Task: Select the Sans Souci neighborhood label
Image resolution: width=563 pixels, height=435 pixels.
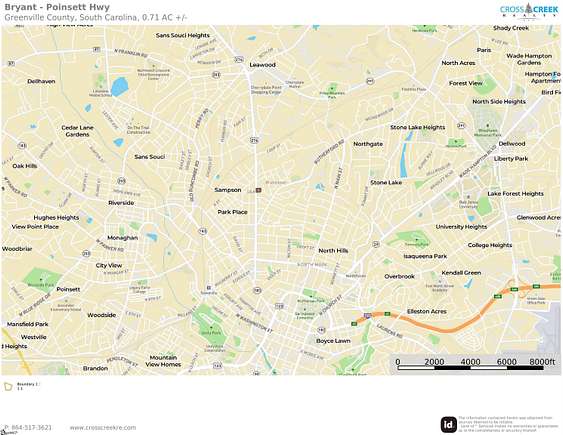Action: 149,157
